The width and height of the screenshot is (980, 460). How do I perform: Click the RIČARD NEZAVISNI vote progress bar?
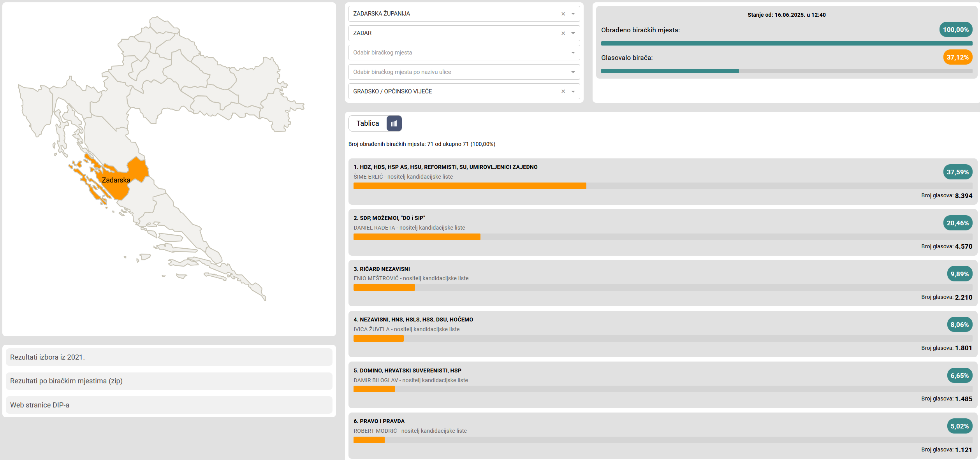pos(663,288)
